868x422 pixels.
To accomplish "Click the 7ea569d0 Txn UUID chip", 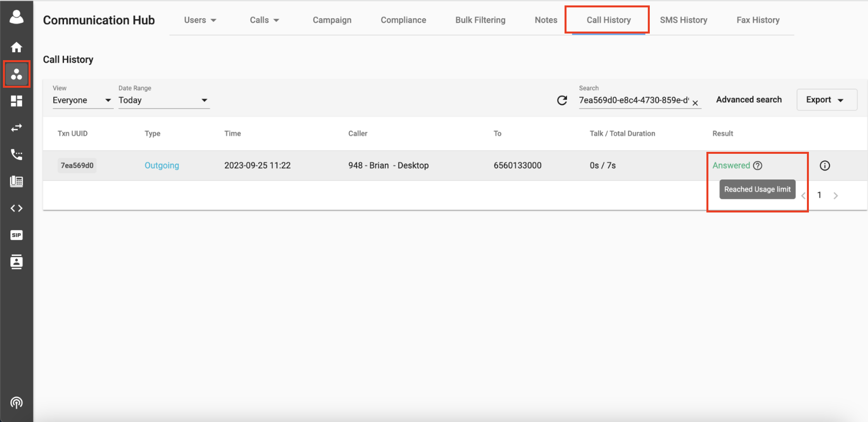I will tap(77, 166).
